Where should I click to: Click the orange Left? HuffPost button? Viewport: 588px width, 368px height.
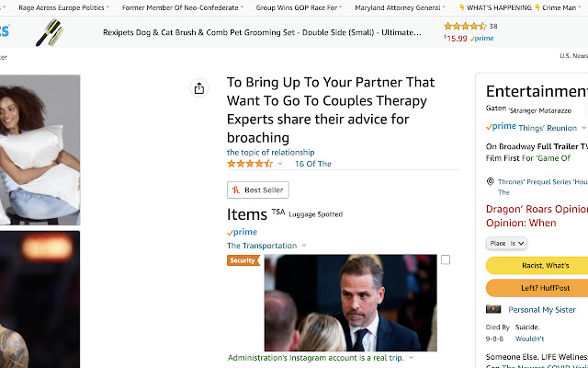pos(537,288)
